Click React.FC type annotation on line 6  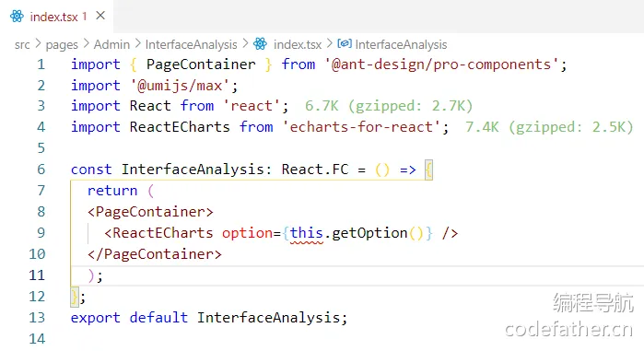click(315, 170)
